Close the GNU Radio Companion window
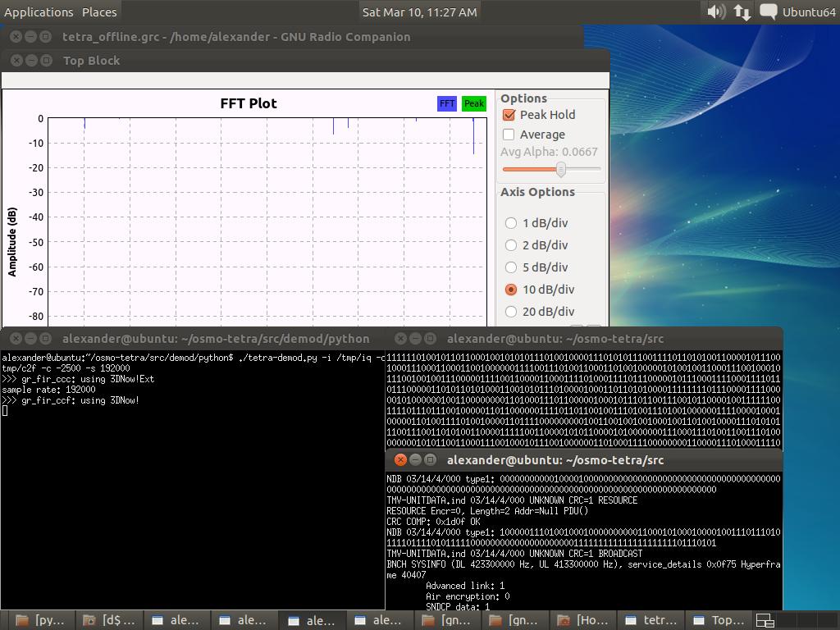Image resolution: width=840 pixels, height=630 pixels. (16, 36)
